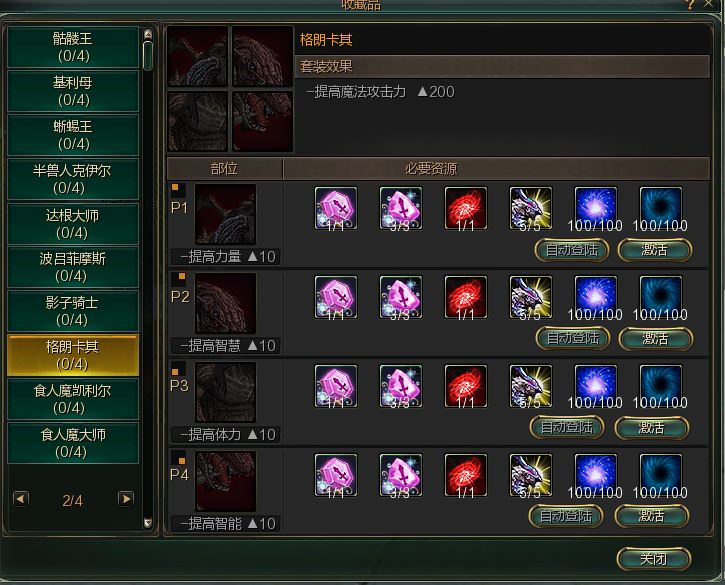The image size is (725, 585).
Task: Click the help question mark icon
Action: (x=690, y=4)
